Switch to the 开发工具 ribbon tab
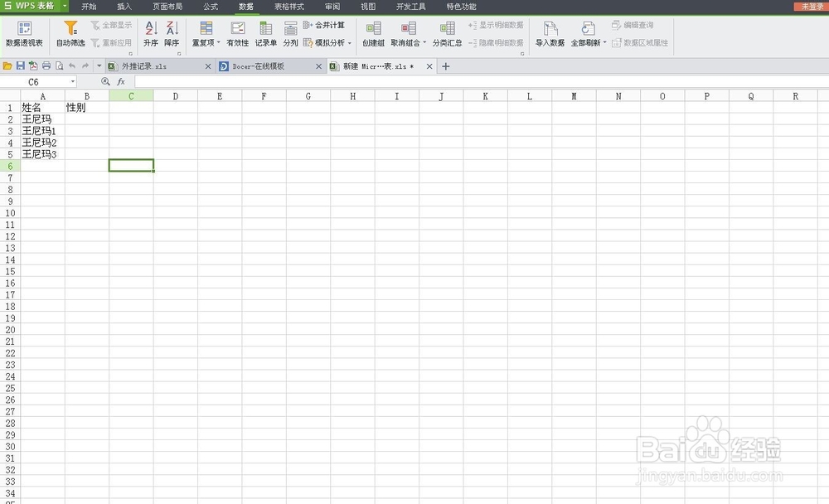The height and width of the screenshot is (504, 829). tap(411, 7)
